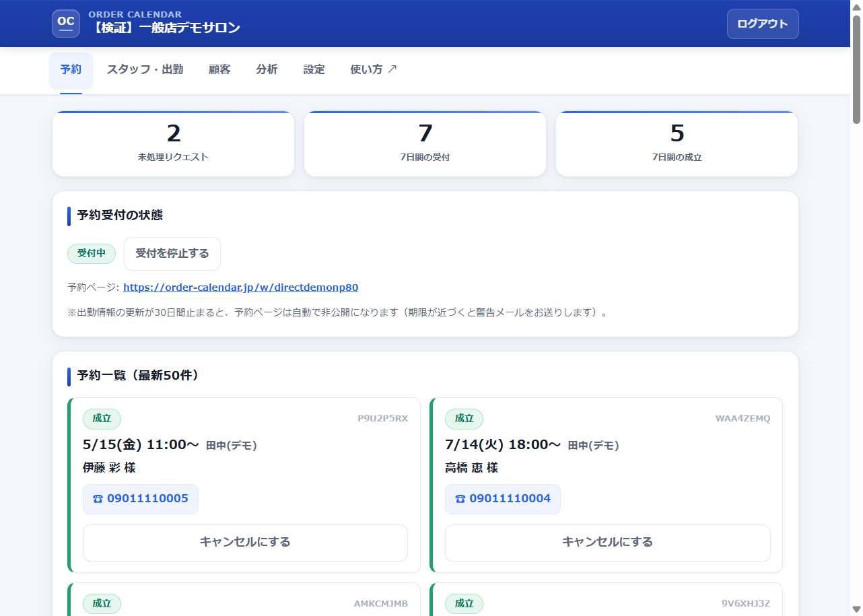The width and height of the screenshot is (863, 616).
Task: Click the 【検証】一般店デモサロン title
Action: 164,28
